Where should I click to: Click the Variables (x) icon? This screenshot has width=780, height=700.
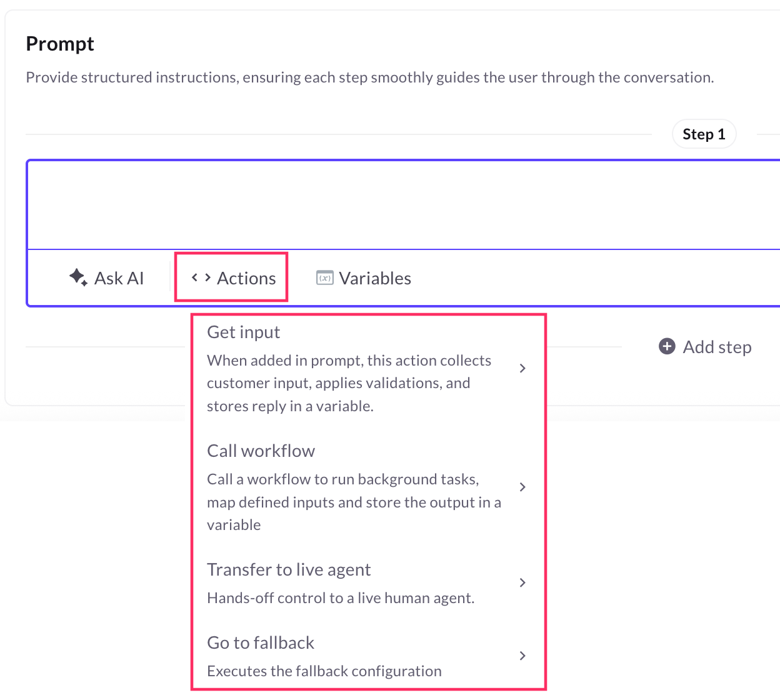tap(325, 278)
